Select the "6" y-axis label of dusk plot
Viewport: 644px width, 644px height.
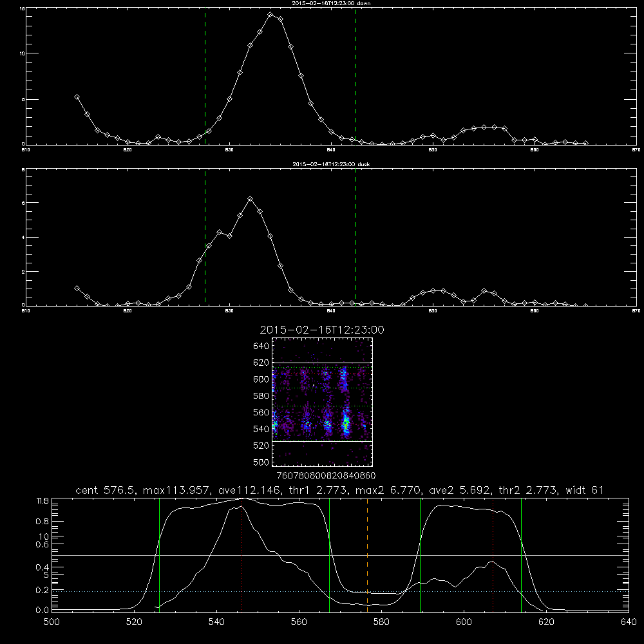coord(23,203)
